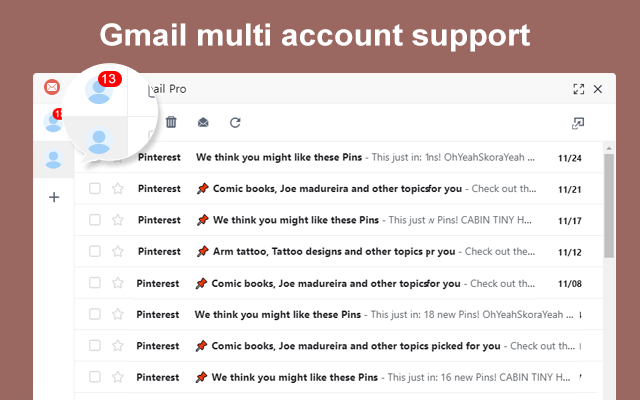
Task: Star the Arm tattoo Pinterest email
Action: (118, 251)
